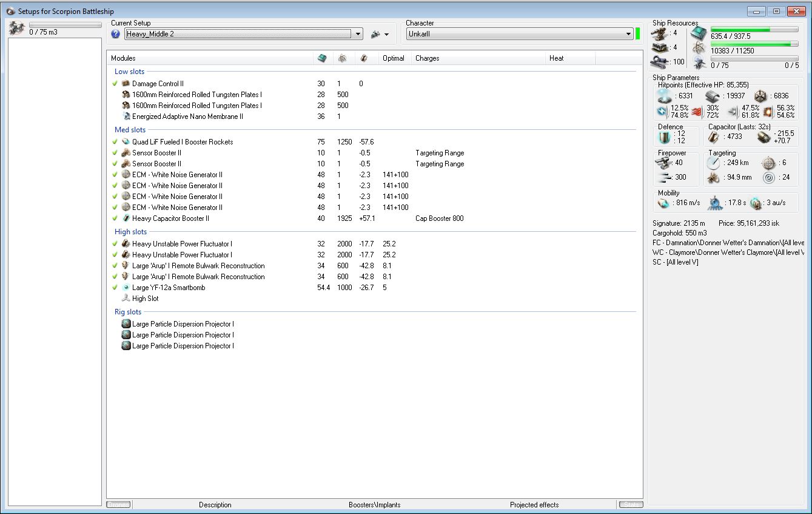Viewport: 812px width, 514px height.
Task: Toggle the first Heavy Unstable Power Fluctuator checkmark
Action: pyautogui.click(x=115, y=244)
